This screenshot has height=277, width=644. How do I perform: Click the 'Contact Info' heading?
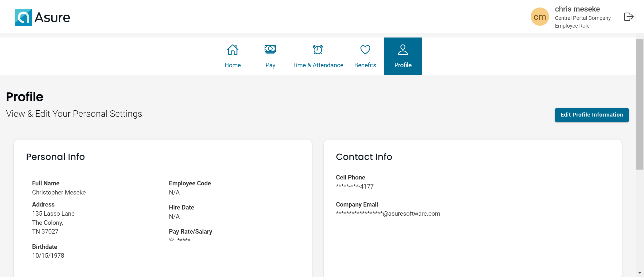[x=364, y=157]
